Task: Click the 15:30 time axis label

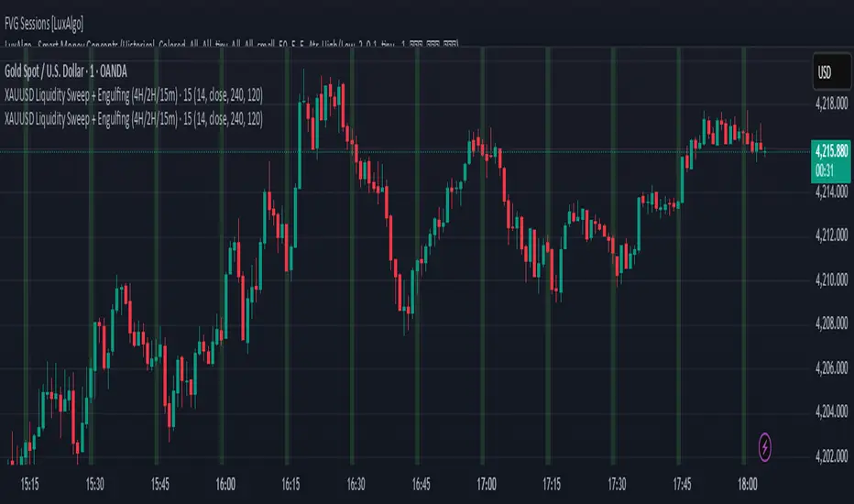Action: pos(94,483)
